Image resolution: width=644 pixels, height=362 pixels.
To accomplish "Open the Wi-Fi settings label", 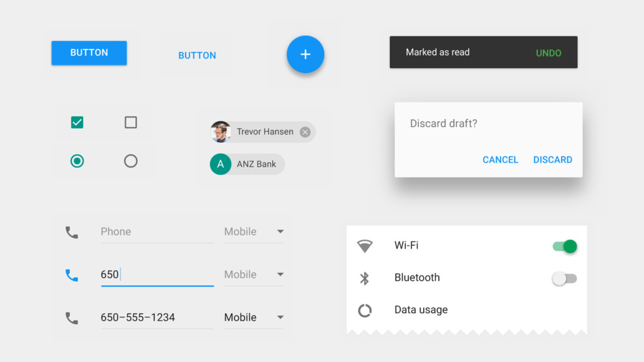I will click(406, 246).
